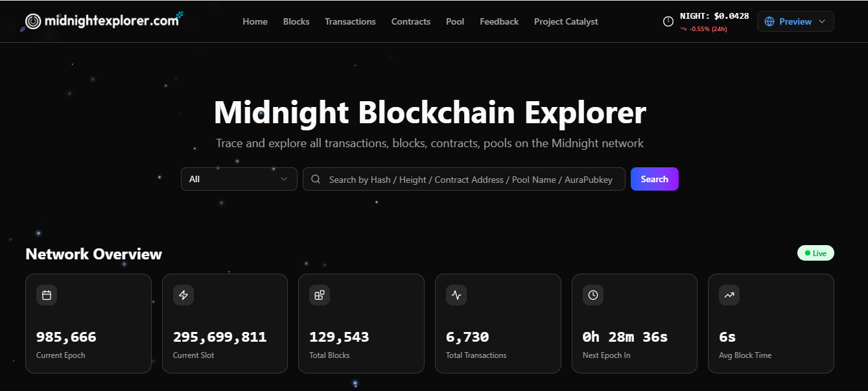Click the lightning icon on Current Slot card

(x=183, y=295)
